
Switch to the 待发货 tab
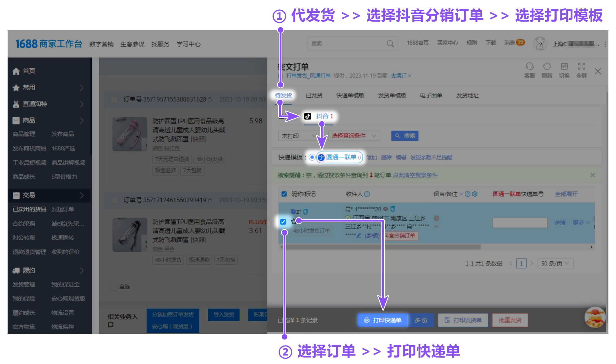coord(283,95)
